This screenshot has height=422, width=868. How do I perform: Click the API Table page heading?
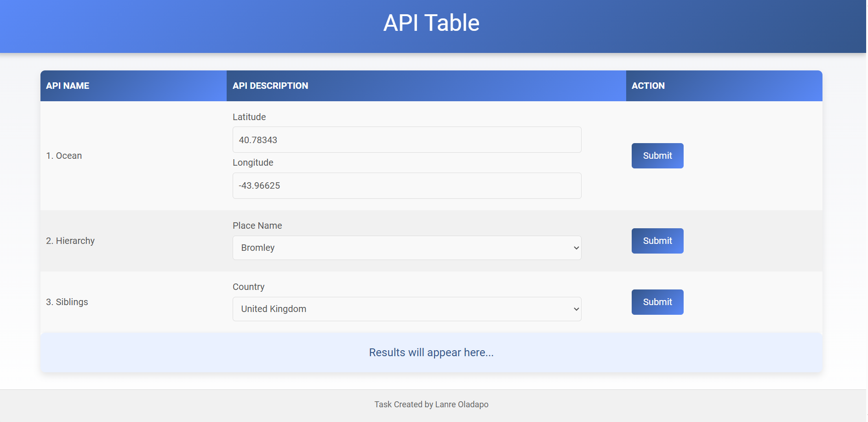pos(431,23)
